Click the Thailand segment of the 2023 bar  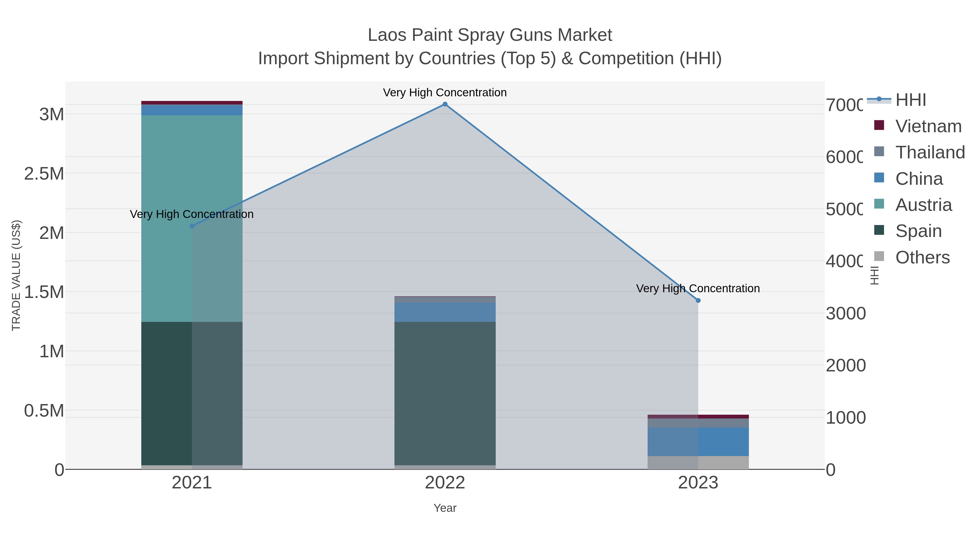click(x=698, y=423)
